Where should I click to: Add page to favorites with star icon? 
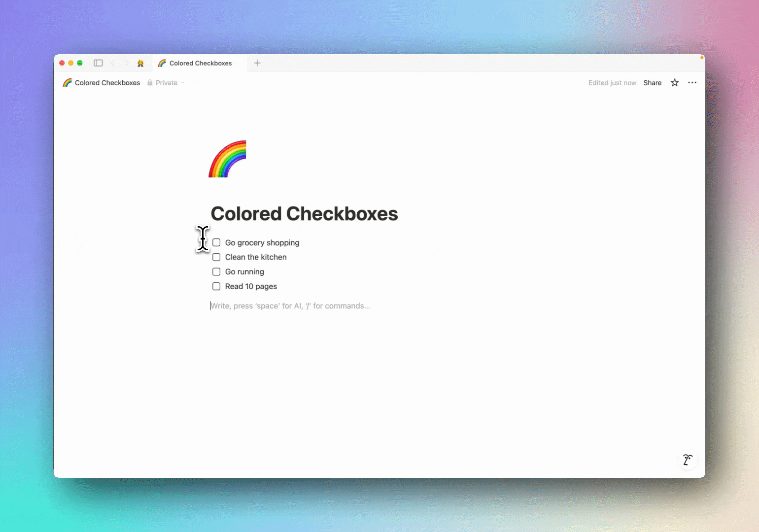click(675, 83)
